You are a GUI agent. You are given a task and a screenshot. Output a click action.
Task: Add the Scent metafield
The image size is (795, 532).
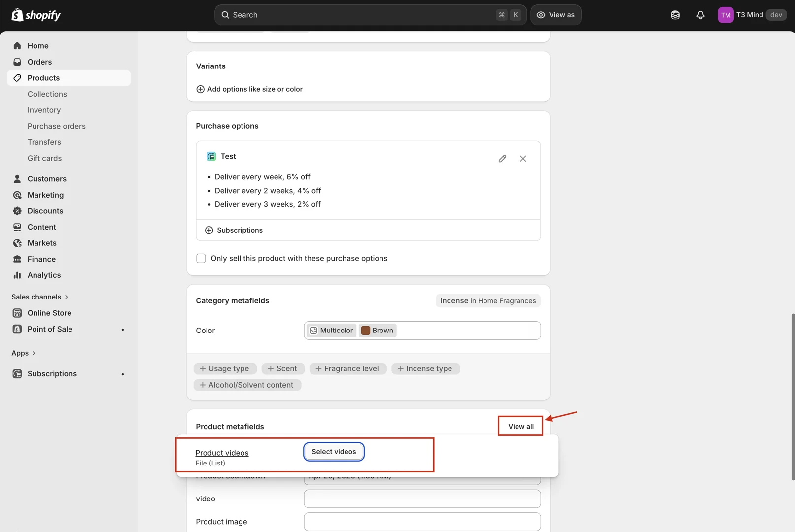[282, 369]
